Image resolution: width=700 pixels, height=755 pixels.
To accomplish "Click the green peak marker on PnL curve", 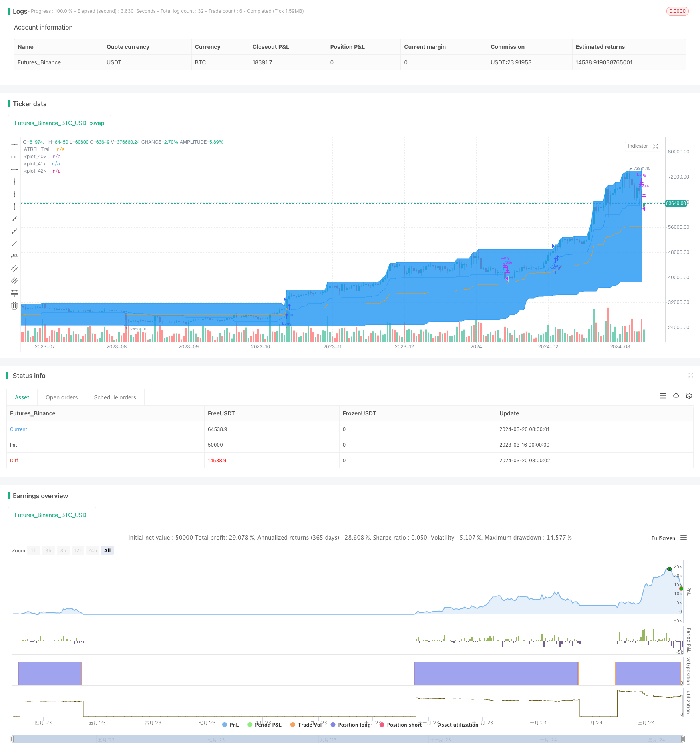I will click(669, 569).
